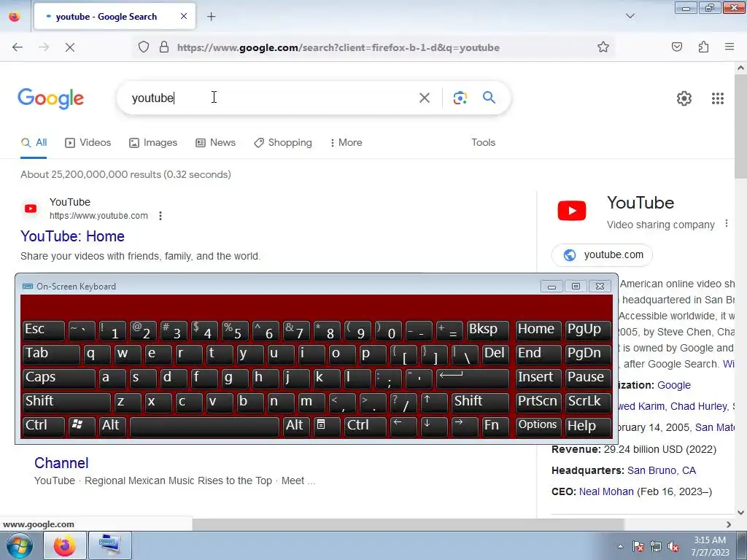Open the More search filters dropdown
The width and height of the screenshot is (747, 560).
point(346,142)
